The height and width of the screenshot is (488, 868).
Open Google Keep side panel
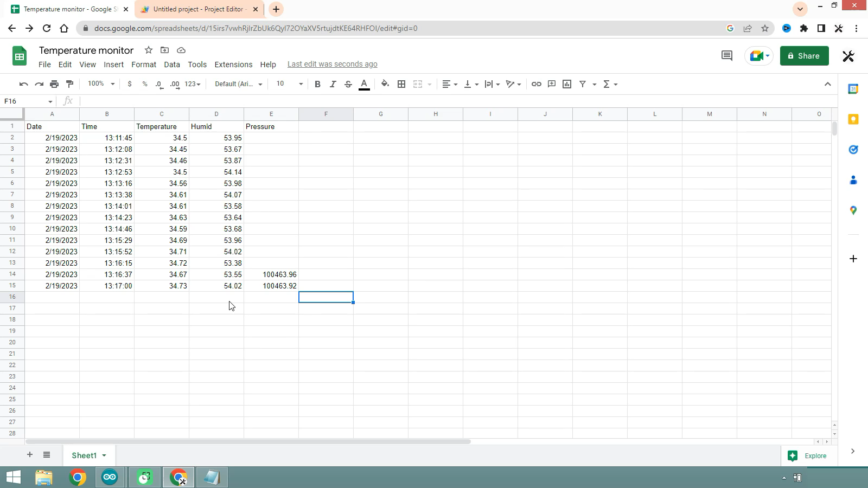pos(853,119)
